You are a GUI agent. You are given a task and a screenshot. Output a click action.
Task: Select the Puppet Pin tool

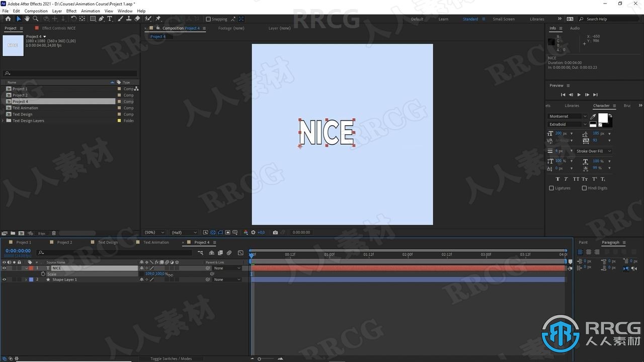[x=158, y=19]
